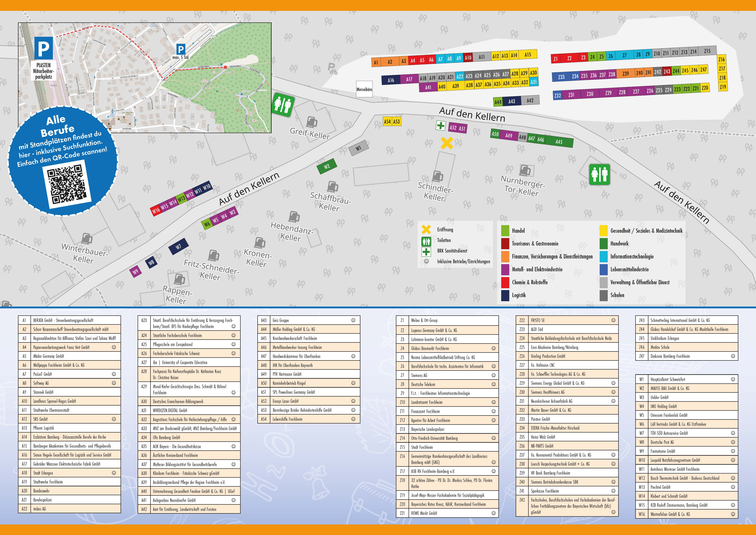Viewport: 756px width, 535px height.
Task: Click the Messebüro box on the map
Action: point(364,89)
